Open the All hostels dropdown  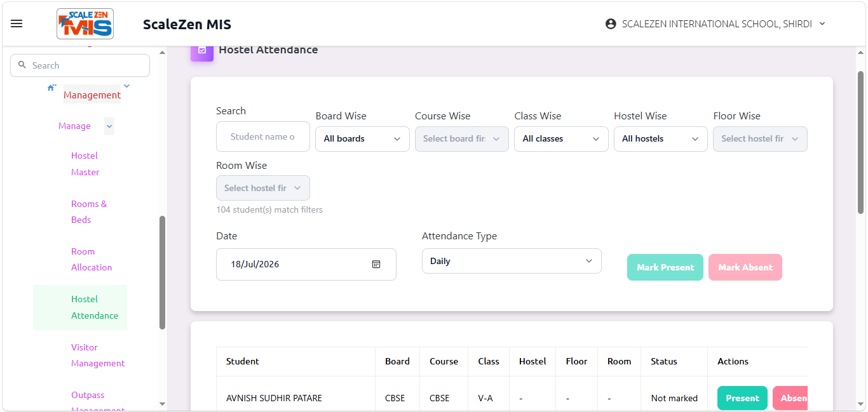coord(661,139)
